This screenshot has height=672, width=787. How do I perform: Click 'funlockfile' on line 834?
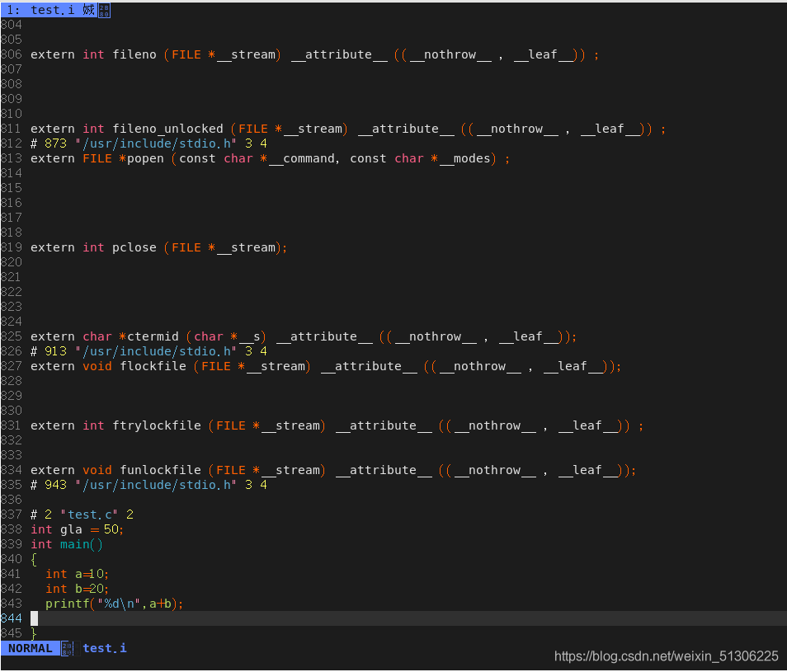point(160,470)
